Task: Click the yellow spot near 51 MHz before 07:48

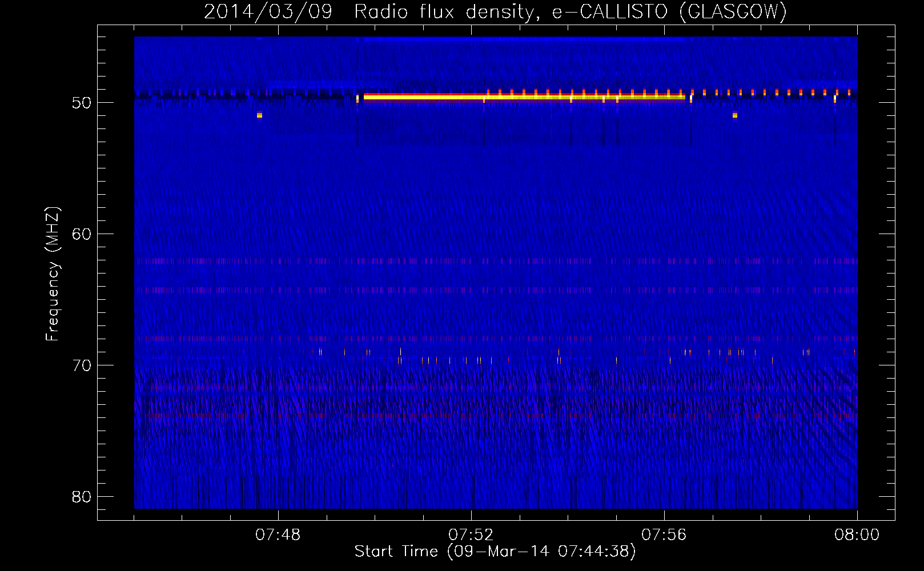Action: point(259,115)
